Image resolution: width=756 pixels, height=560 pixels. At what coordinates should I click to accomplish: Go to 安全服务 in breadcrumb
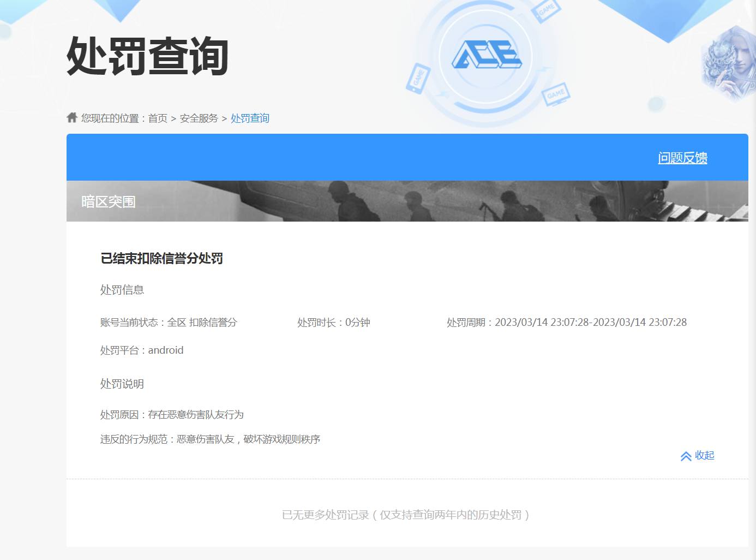199,118
